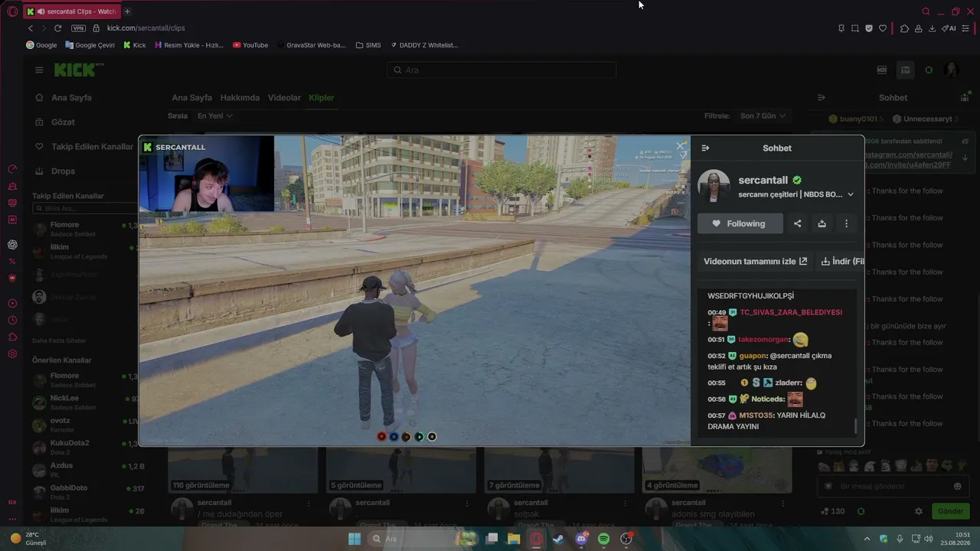The image size is (980, 551).
Task: Open the 'Son 7 Gün' filter dropdown
Action: [763, 116]
